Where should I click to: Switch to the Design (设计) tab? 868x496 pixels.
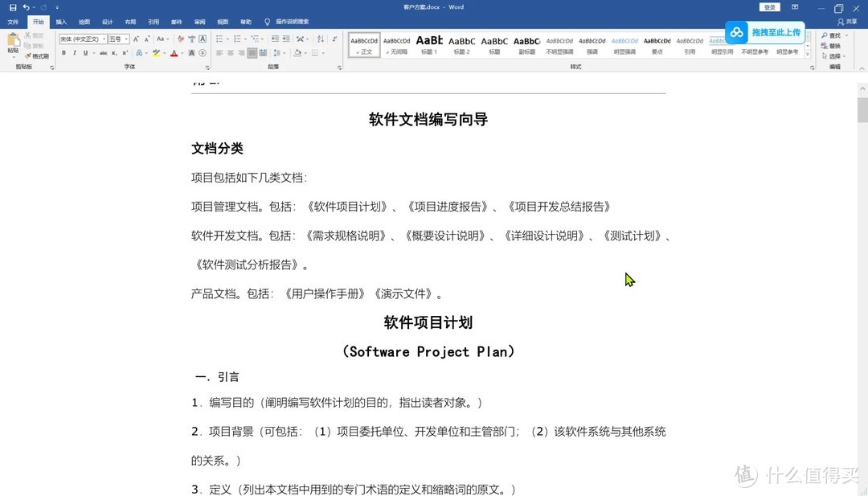coord(108,23)
